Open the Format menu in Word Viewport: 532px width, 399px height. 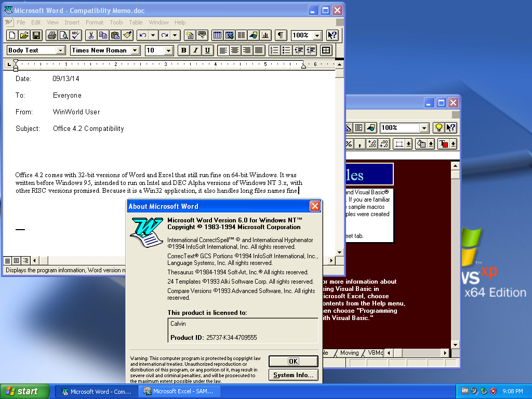tap(95, 22)
